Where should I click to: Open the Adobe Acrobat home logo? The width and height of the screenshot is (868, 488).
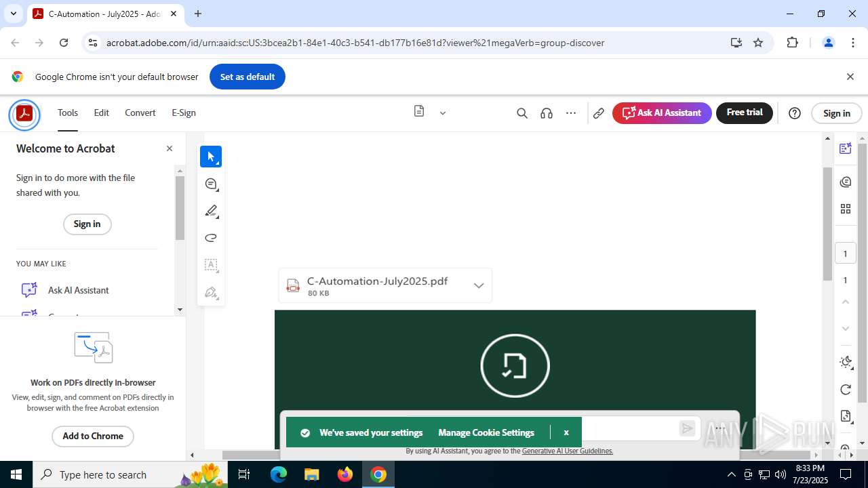click(24, 113)
